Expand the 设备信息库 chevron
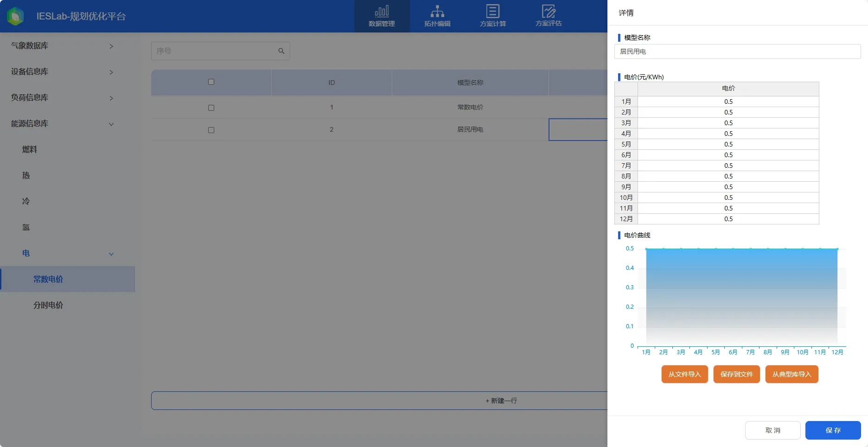The width and height of the screenshot is (868, 447). click(x=111, y=72)
